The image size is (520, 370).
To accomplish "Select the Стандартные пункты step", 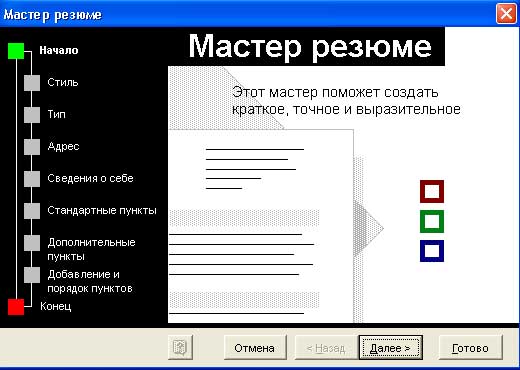I will tap(102, 210).
